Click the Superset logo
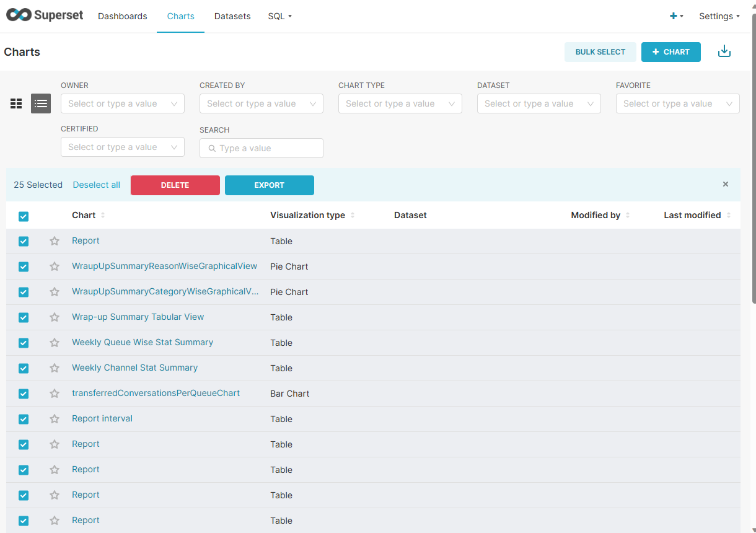Image resolution: width=756 pixels, height=533 pixels. coord(45,15)
